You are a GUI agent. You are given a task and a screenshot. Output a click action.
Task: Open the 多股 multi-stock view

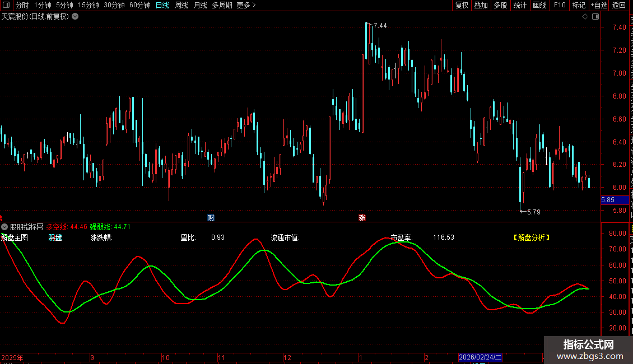tap(501, 5)
